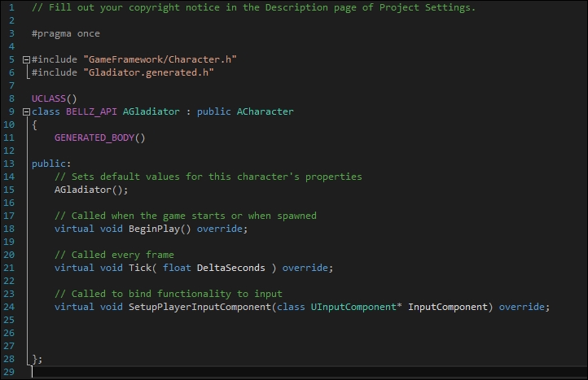Image resolution: width=588 pixels, height=380 pixels.
Task: Click the #pragma once directive
Action: pyautogui.click(x=66, y=33)
